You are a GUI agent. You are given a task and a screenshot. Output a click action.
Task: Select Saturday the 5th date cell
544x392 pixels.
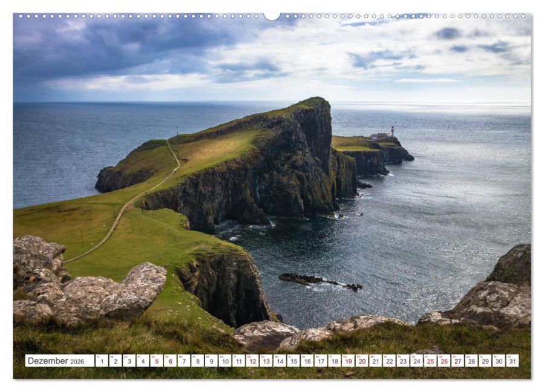point(157,361)
